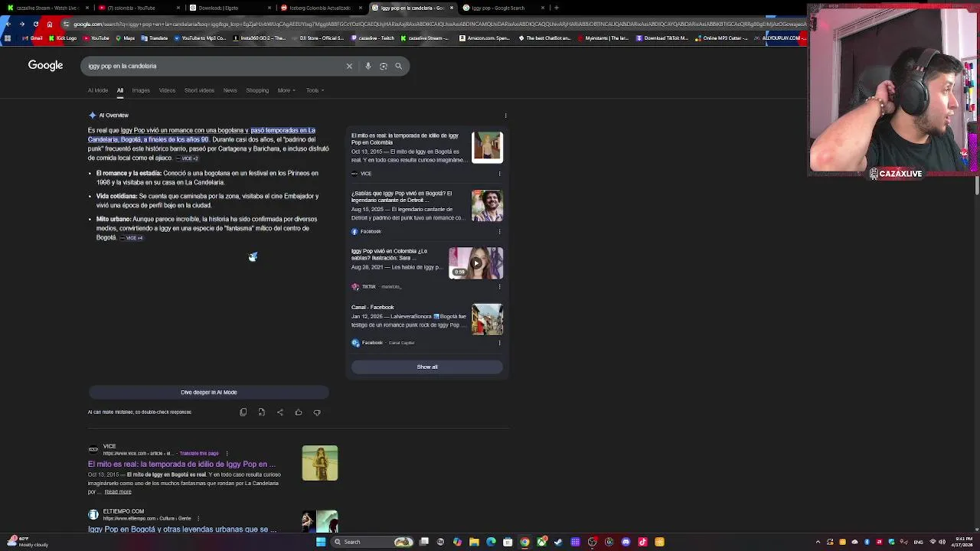This screenshot has height=551, width=980.
Task: Open the ELTIEMPO.COM result three-dot menu
Action: pos(198,519)
